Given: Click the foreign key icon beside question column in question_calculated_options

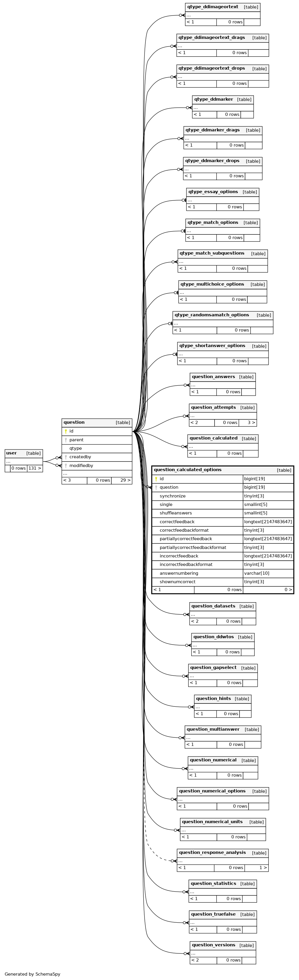Looking at the screenshot, I should point(156,487).
